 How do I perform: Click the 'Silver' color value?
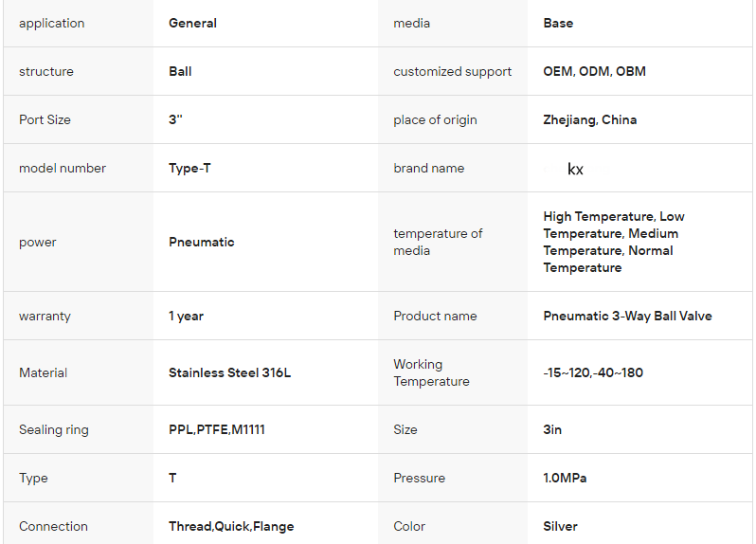(560, 526)
